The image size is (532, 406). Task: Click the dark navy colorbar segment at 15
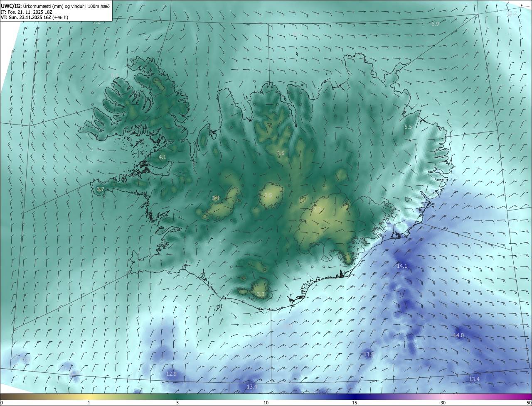[x=355, y=396]
